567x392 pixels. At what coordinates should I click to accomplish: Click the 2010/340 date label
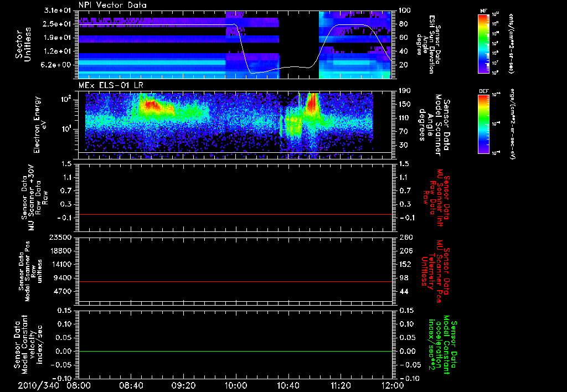pos(39,385)
